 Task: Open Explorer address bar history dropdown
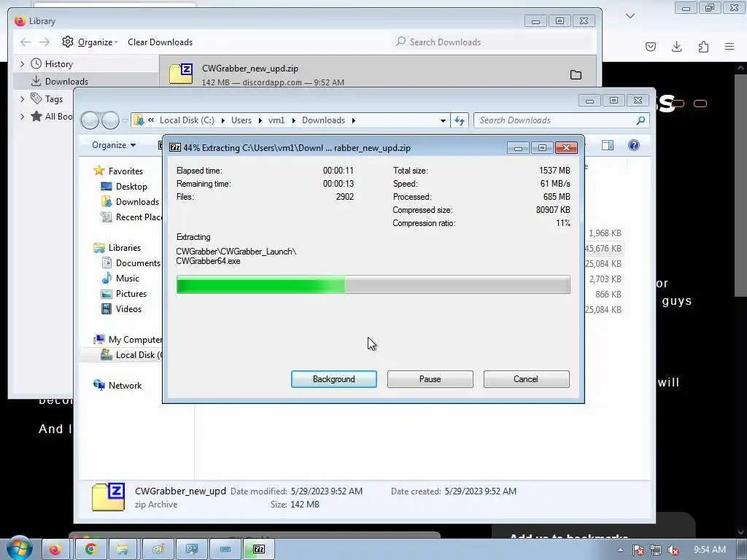tap(443, 120)
